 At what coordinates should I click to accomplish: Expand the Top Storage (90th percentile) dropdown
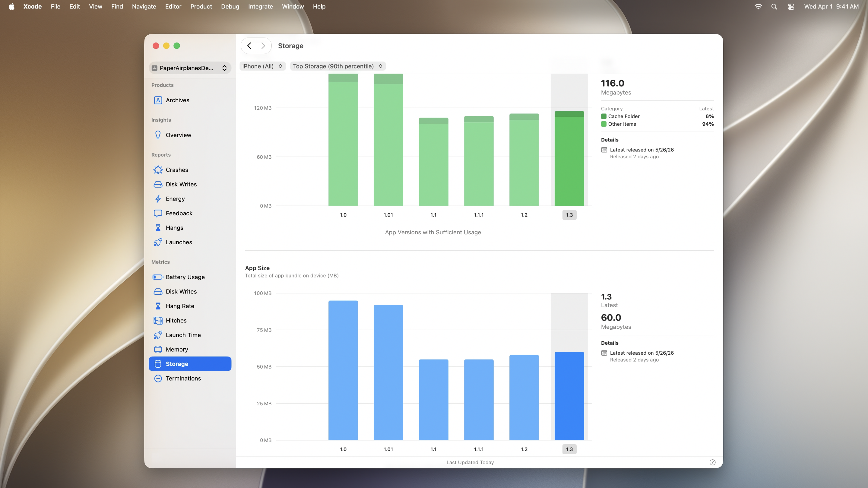coord(337,66)
